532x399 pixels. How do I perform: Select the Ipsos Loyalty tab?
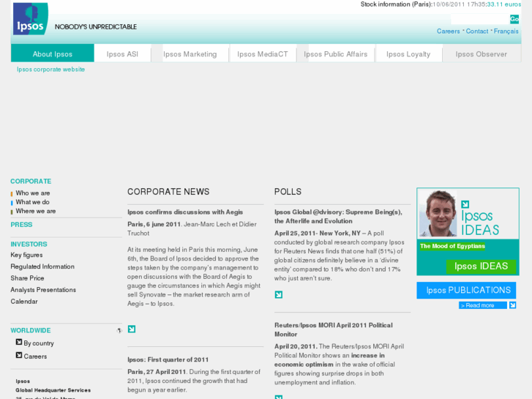(x=408, y=53)
